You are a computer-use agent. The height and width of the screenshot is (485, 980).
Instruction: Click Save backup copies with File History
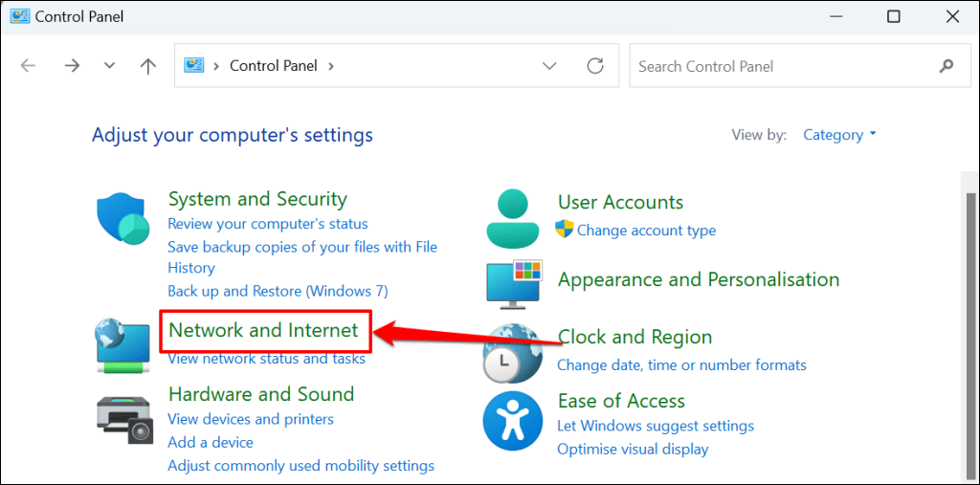pos(302,257)
